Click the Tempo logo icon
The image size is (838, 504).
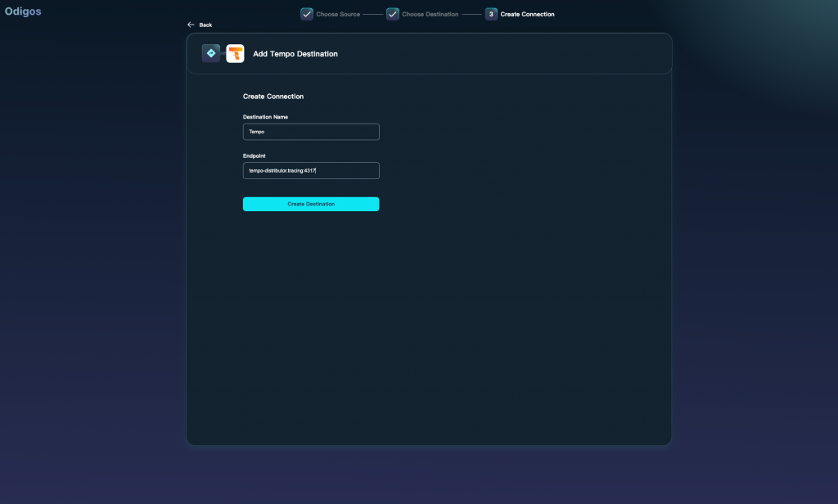pos(235,53)
